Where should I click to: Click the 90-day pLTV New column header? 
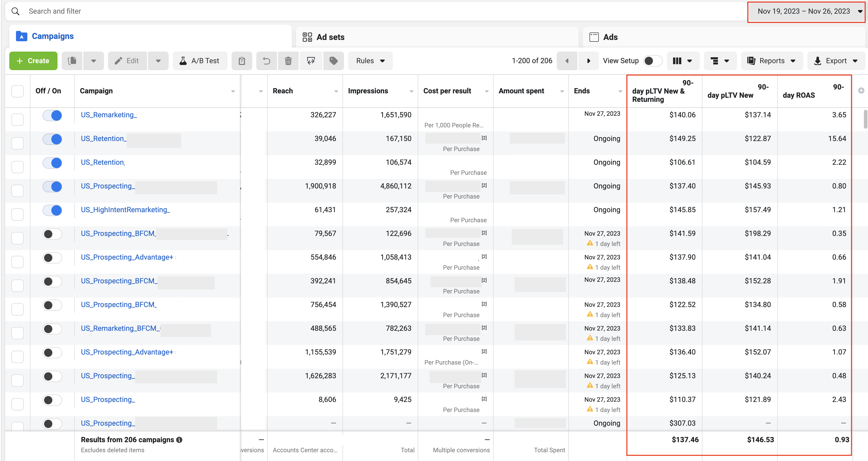tap(739, 91)
